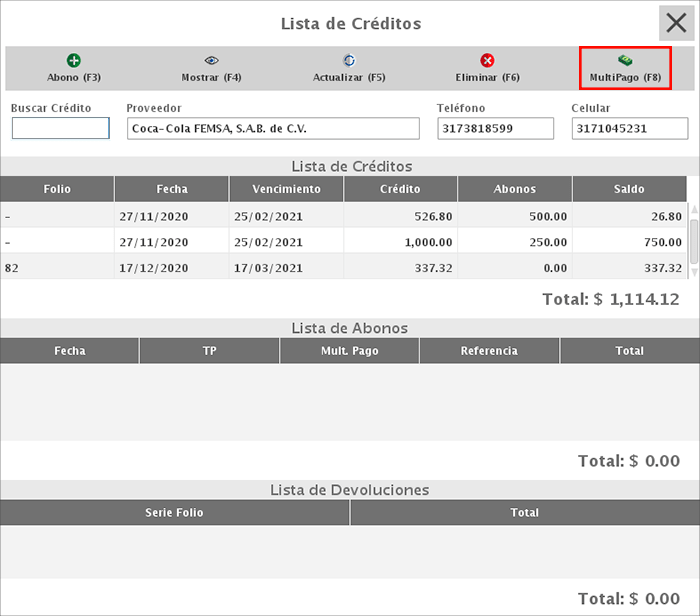Viewport: 700px width, 616px height.
Task: Click the Saldo column header
Action: [629, 189]
